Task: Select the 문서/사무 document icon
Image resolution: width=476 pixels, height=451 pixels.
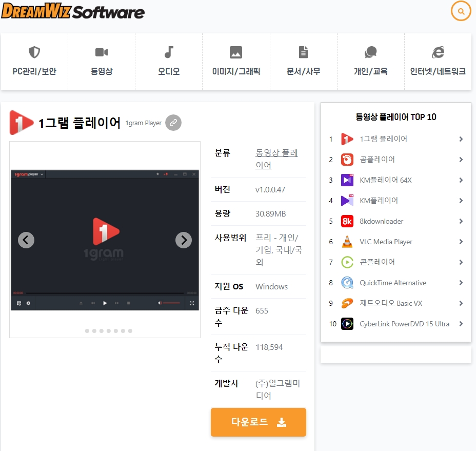Action: tap(304, 52)
